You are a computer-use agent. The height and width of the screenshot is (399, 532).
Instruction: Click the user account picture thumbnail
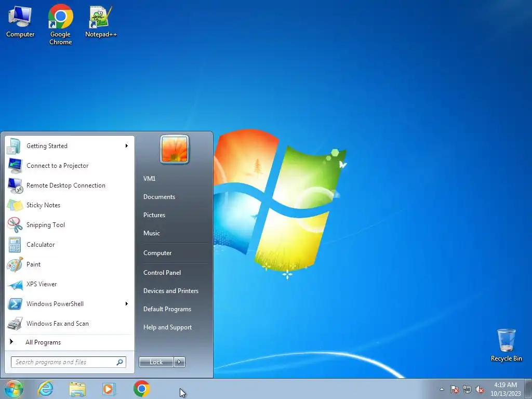(x=175, y=149)
